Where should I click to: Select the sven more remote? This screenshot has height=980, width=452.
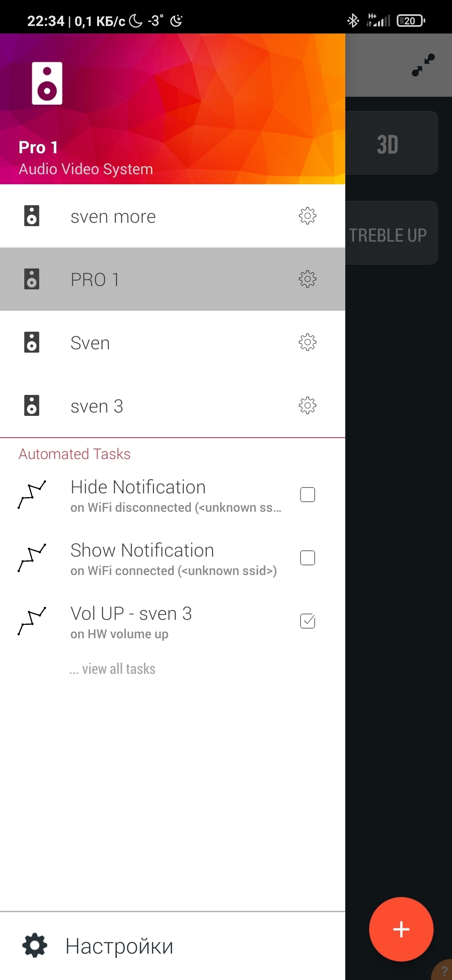pyautogui.click(x=113, y=217)
